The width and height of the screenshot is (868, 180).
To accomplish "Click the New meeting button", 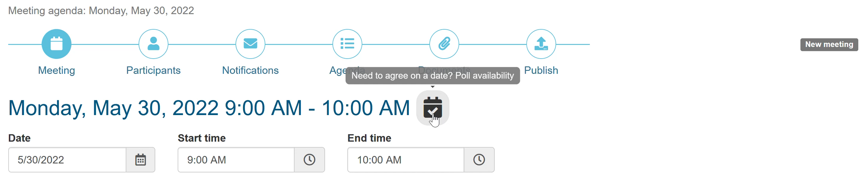I will pyautogui.click(x=829, y=44).
